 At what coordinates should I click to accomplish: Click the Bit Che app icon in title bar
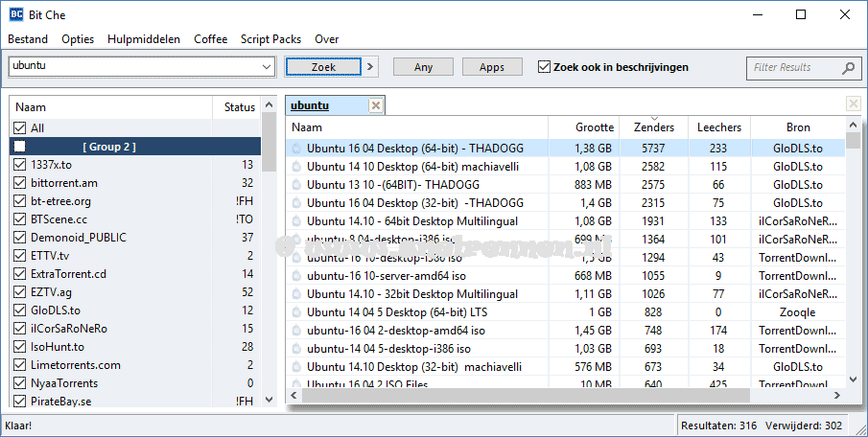16,14
